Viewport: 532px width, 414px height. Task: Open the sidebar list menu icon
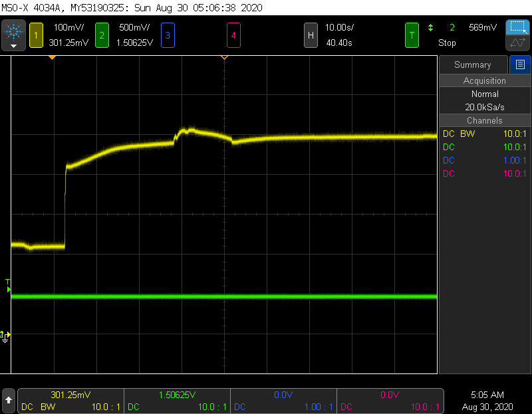(x=520, y=64)
